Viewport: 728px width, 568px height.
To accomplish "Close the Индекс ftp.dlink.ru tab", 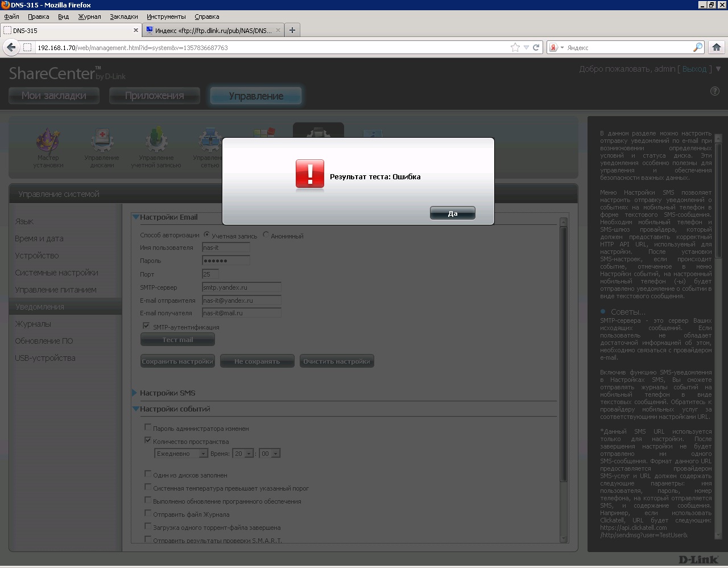I will pyautogui.click(x=278, y=30).
